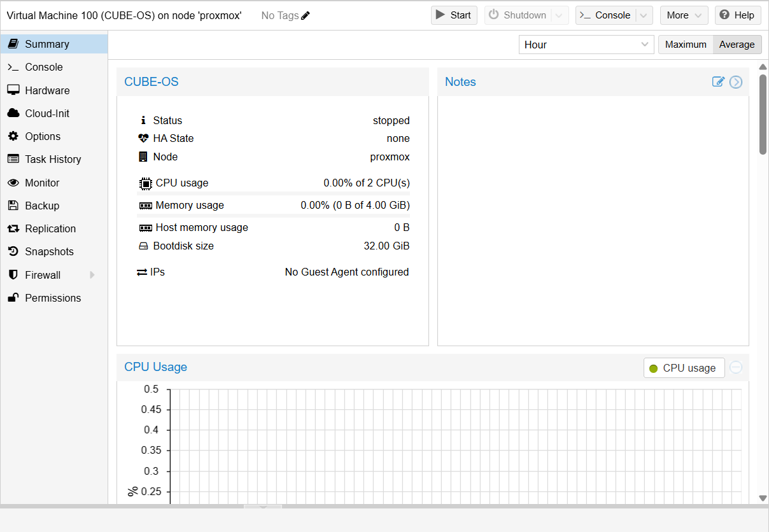Open the Hour timeframe dropdown
The height and width of the screenshot is (532, 769).
(x=586, y=45)
